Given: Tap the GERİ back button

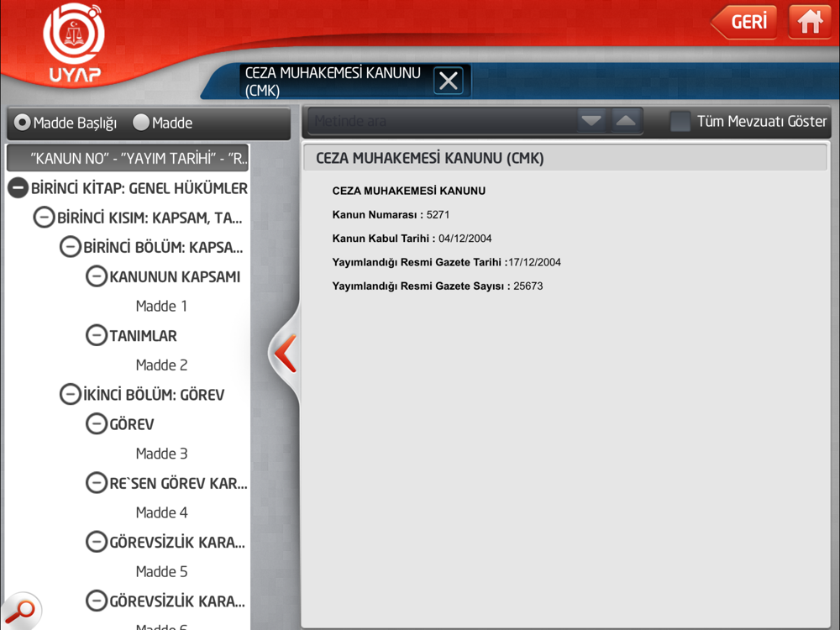Looking at the screenshot, I should point(744,22).
